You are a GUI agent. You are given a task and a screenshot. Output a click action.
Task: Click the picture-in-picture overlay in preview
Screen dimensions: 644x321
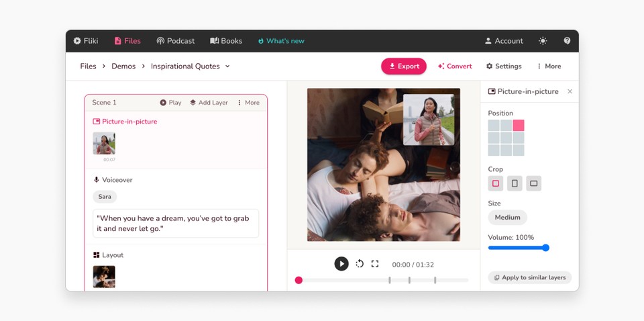(x=429, y=120)
